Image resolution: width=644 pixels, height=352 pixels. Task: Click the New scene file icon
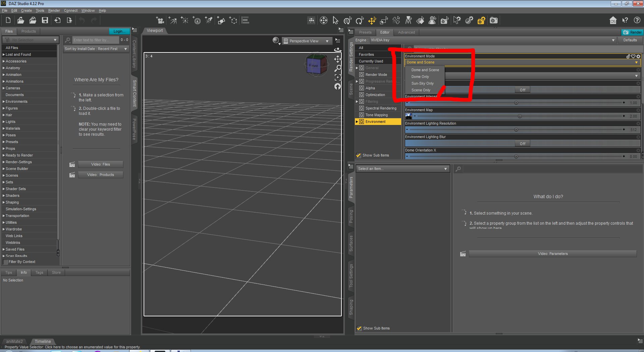coord(8,20)
